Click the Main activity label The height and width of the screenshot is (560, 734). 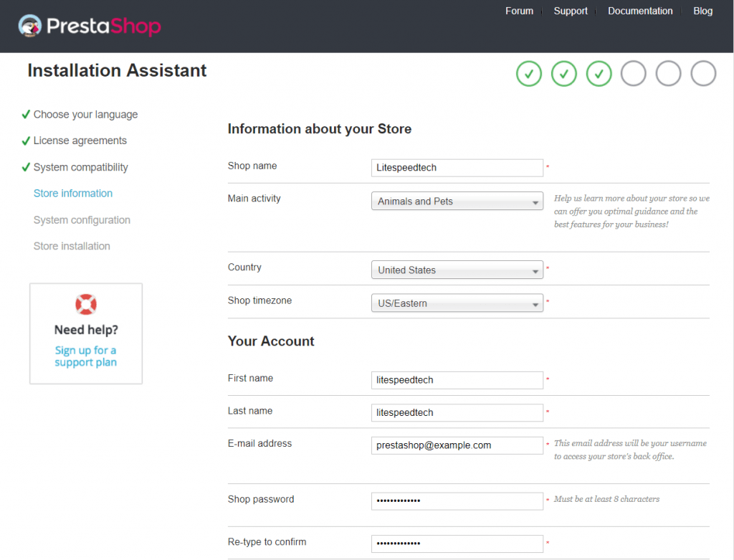pyautogui.click(x=254, y=199)
